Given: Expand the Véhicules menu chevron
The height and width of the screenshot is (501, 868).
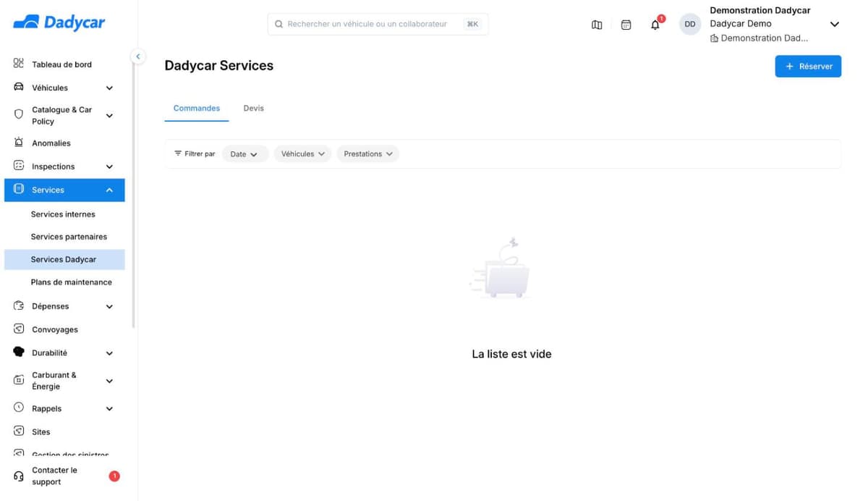Looking at the screenshot, I should coord(109,88).
